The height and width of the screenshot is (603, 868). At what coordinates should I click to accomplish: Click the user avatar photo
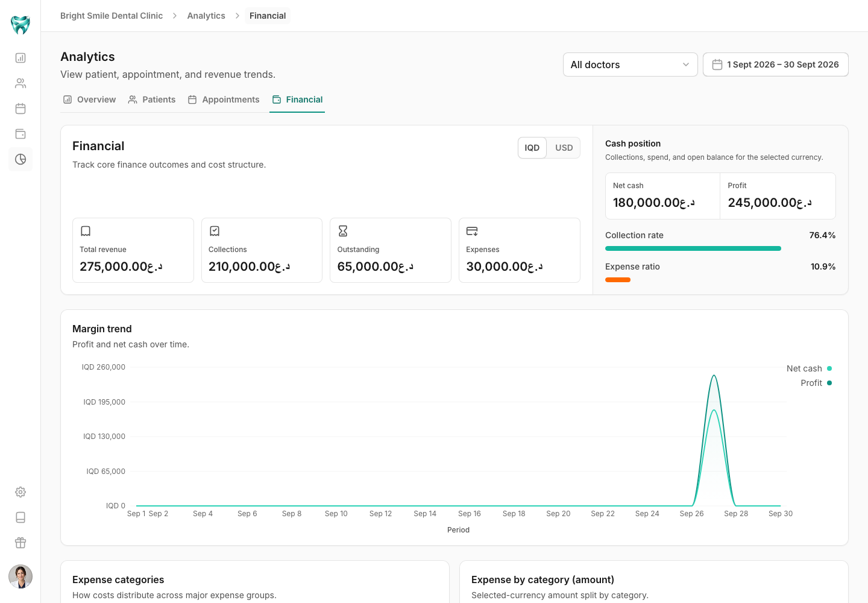click(20, 576)
